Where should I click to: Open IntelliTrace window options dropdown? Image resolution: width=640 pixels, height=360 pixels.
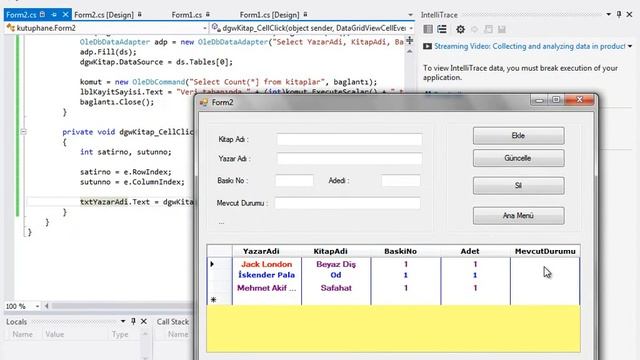coord(608,14)
